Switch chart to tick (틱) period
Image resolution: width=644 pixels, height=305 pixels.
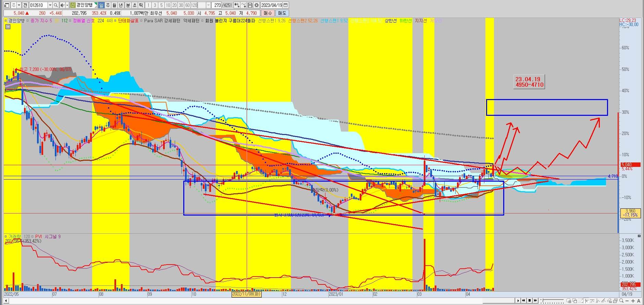point(141,5)
